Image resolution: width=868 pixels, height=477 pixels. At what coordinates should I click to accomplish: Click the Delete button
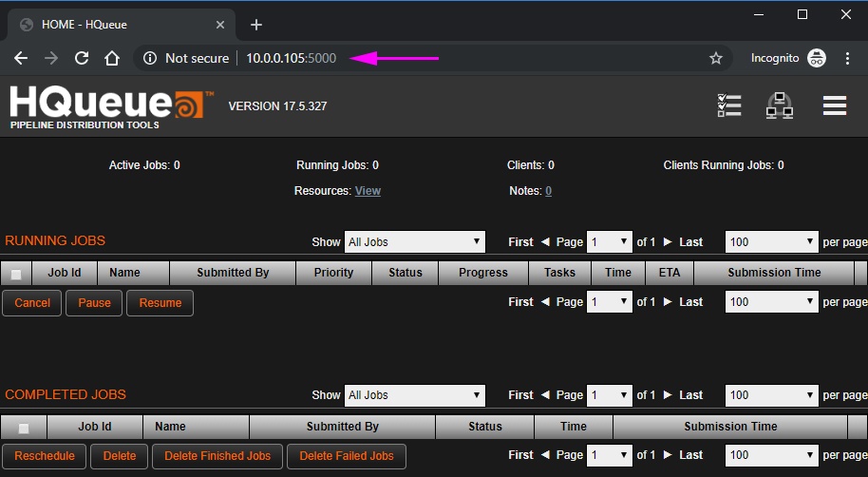pos(120,456)
